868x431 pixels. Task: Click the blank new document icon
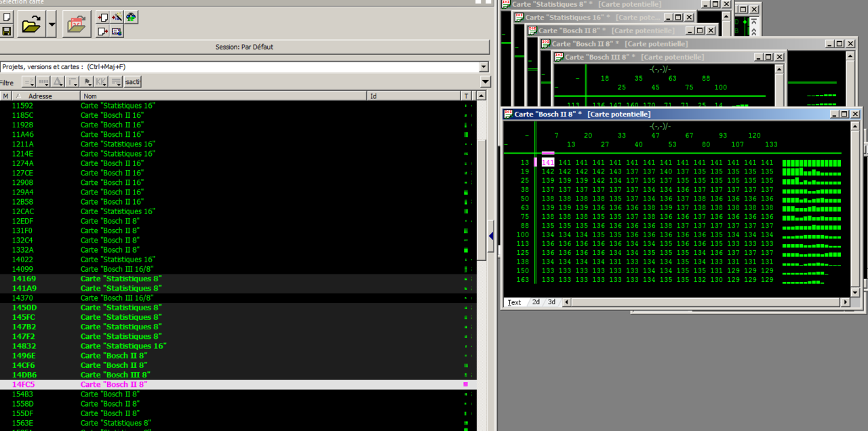pos(6,17)
